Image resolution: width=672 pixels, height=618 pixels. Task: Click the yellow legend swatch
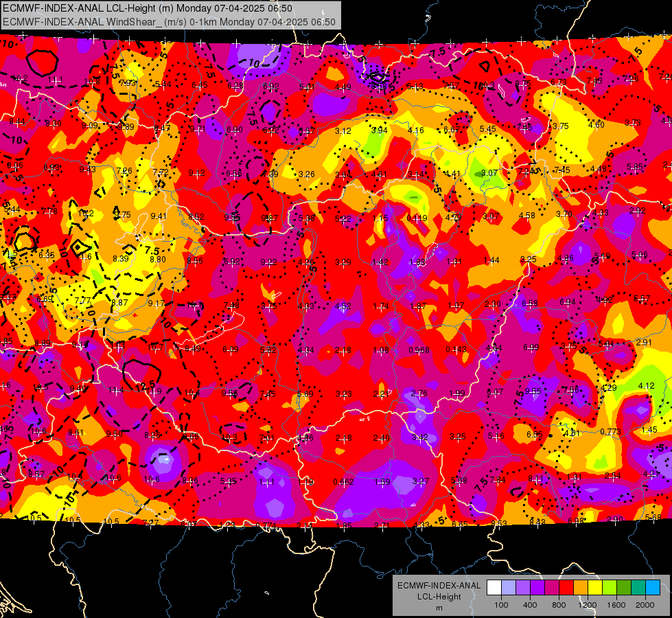pyautogui.click(x=595, y=588)
